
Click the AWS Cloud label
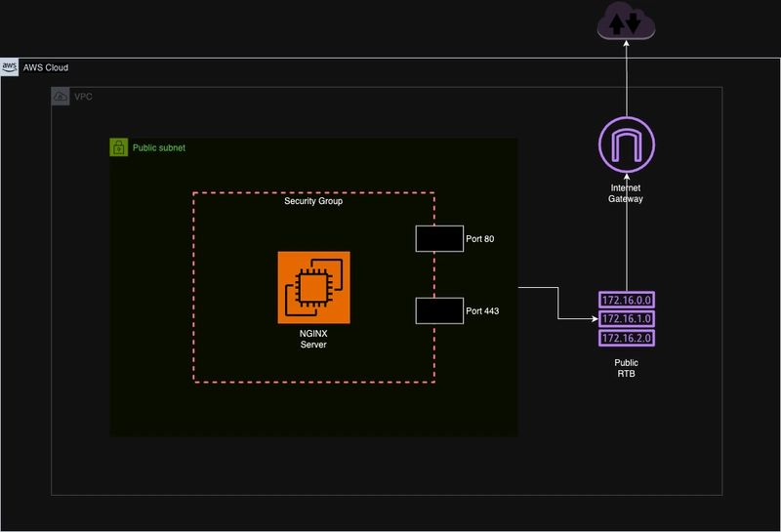pos(46,67)
